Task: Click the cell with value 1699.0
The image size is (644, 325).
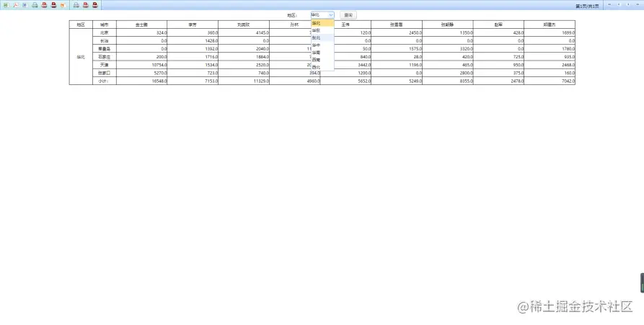Action: tap(550, 32)
